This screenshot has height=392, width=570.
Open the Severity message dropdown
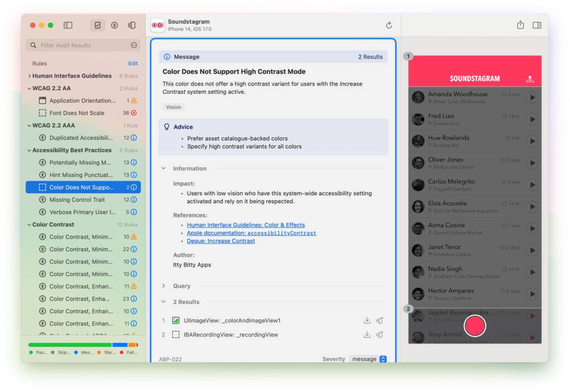point(368,359)
